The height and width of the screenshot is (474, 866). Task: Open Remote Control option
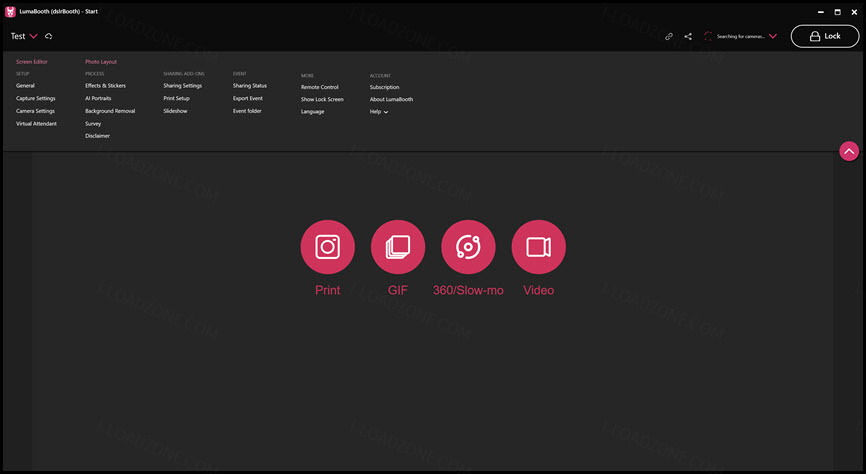pos(320,87)
